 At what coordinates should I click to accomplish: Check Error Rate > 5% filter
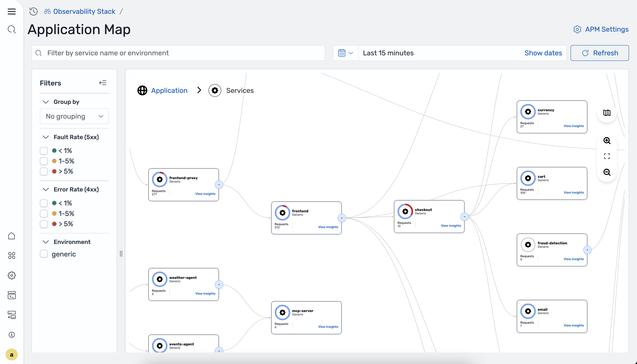click(44, 224)
